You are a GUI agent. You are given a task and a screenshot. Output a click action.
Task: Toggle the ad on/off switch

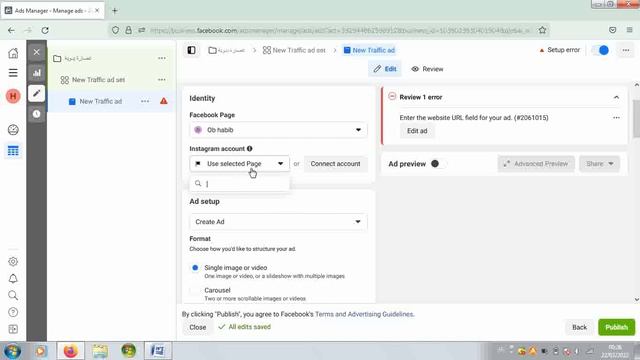(x=600, y=50)
